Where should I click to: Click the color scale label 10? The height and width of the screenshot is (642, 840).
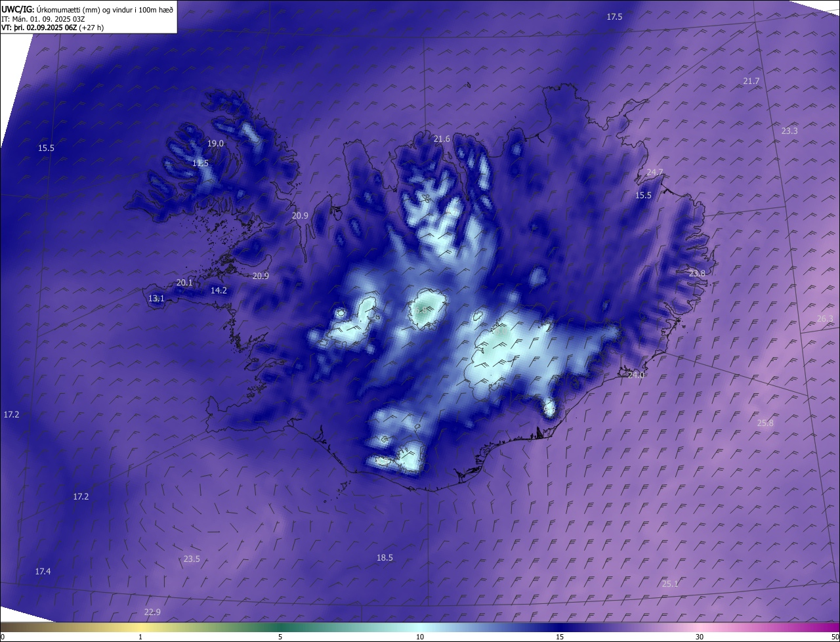pos(420,637)
